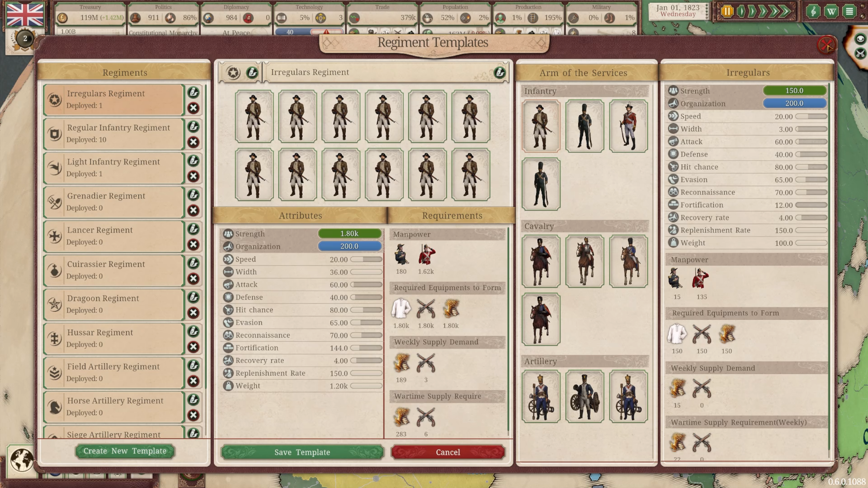Click the Cancel button
The height and width of the screenshot is (488, 868).
(x=448, y=452)
